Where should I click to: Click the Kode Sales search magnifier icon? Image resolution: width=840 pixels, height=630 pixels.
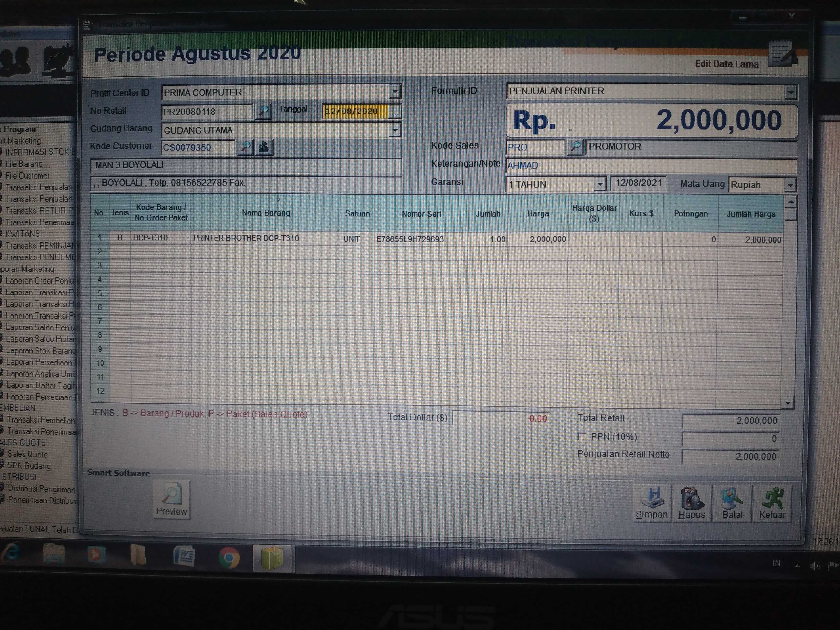574,147
